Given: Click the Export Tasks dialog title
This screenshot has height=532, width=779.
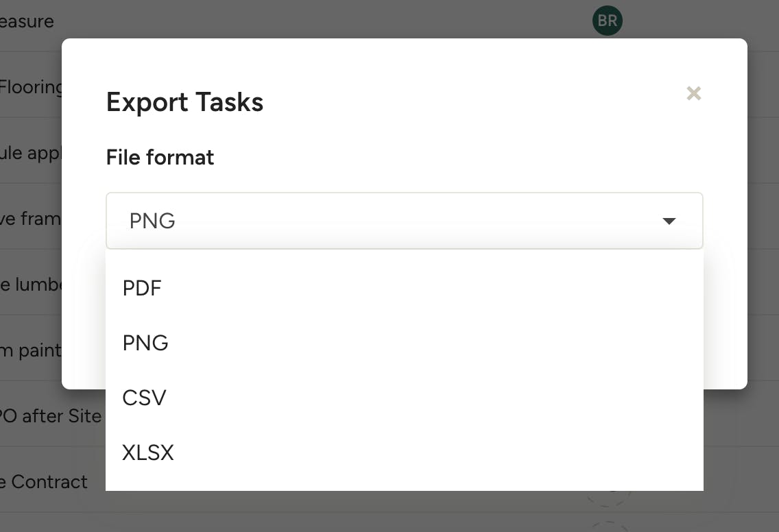Looking at the screenshot, I should point(185,102).
